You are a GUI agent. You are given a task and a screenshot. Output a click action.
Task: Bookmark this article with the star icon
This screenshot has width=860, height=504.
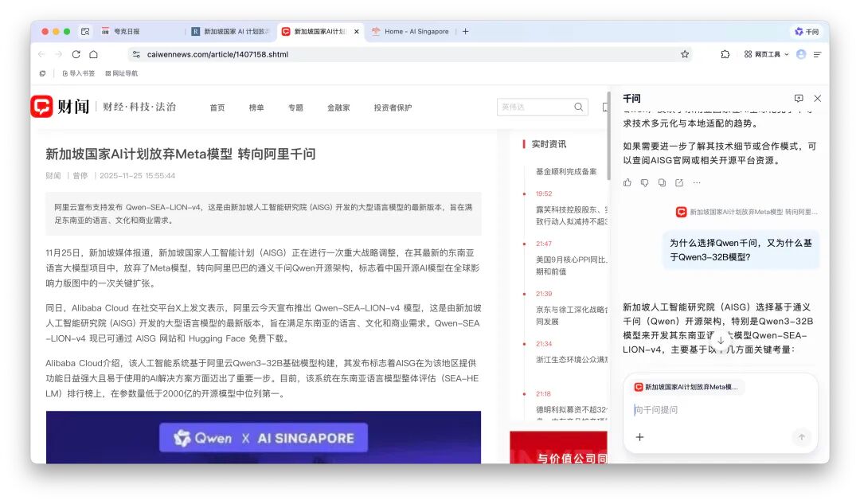683,54
